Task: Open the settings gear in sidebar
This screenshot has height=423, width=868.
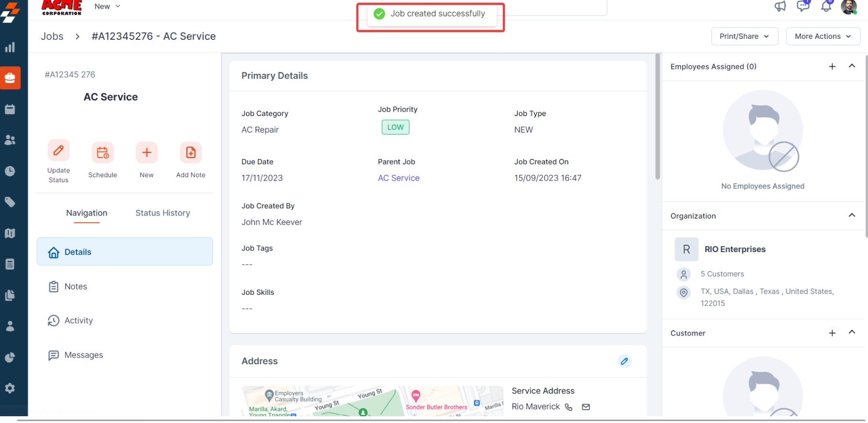Action: (10, 388)
